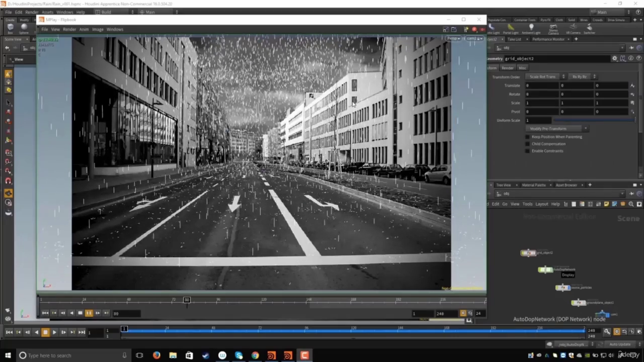This screenshot has width=644, height=362.
Task: Open Firefox from the Windows taskbar
Action: pos(156,355)
